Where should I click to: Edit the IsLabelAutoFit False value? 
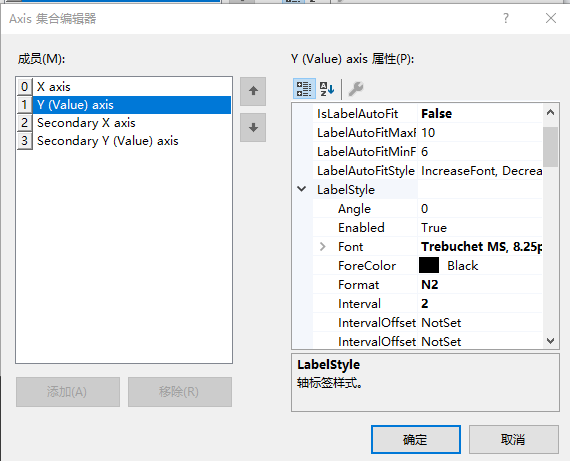click(480, 114)
